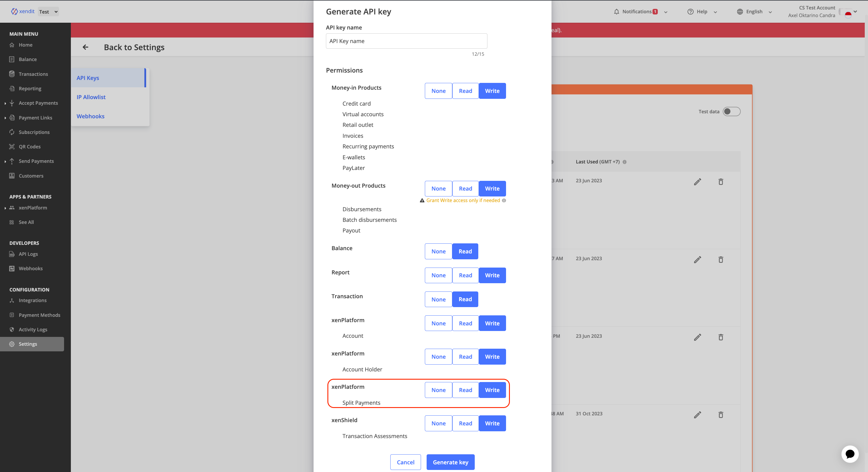
Task: Set xenPlatform Split Payments to None
Action: [438, 390]
